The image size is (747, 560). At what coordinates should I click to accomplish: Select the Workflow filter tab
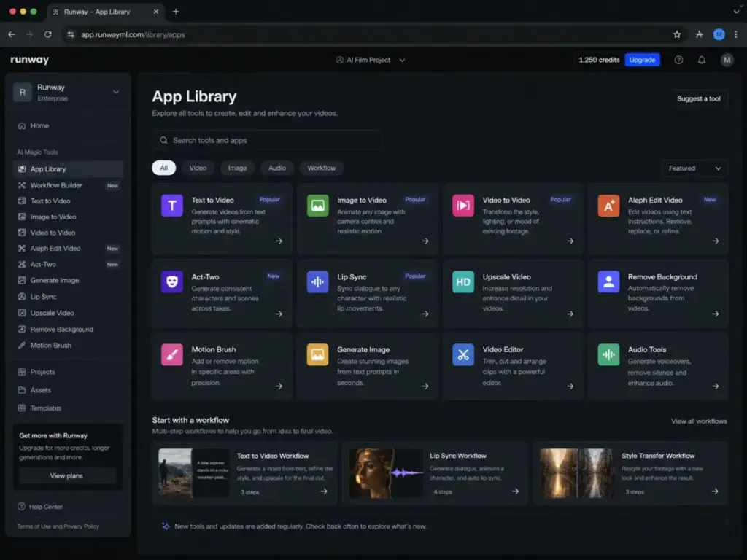coord(322,168)
